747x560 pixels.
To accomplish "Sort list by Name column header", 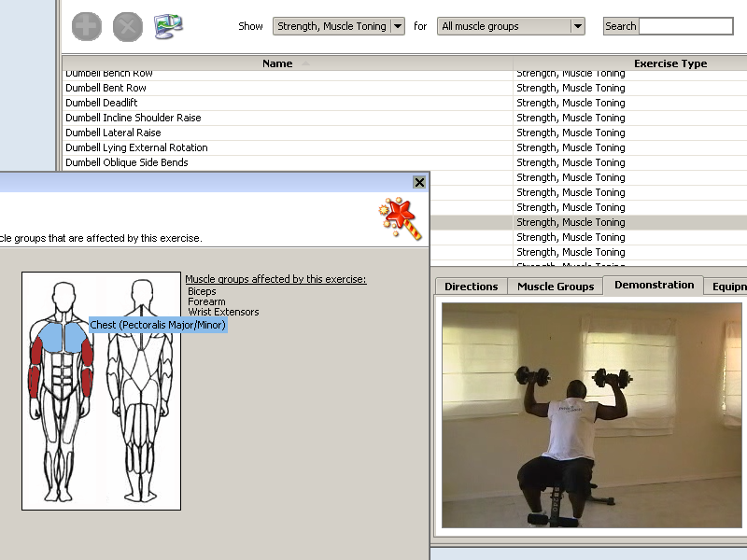I will click(x=277, y=63).
